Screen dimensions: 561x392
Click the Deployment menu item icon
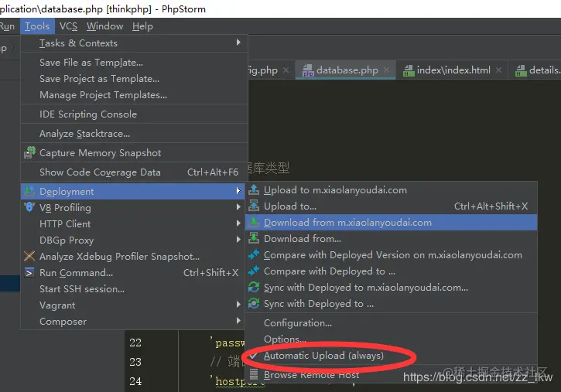point(29,191)
